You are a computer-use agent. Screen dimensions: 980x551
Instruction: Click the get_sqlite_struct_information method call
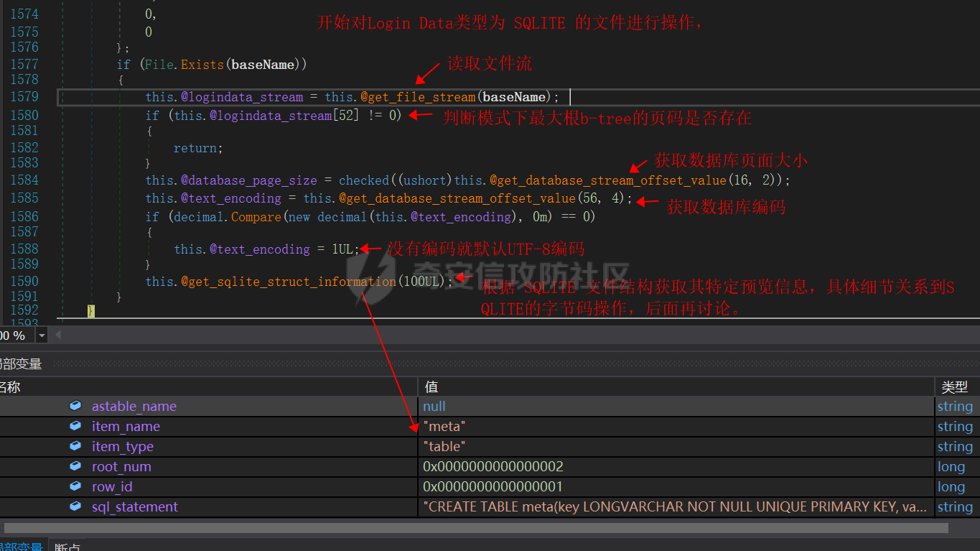(289, 282)
